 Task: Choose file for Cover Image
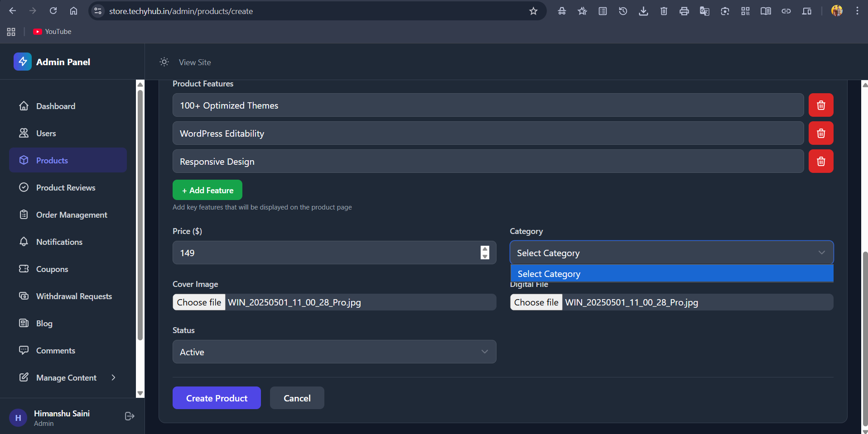tap(199, 302)
